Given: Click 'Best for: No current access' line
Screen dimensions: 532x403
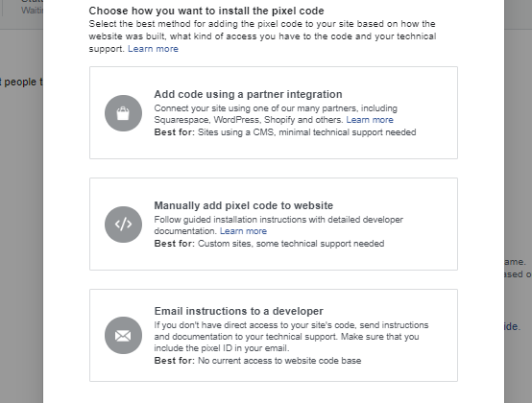Looking at the screenshot, I should coord(257,360).
